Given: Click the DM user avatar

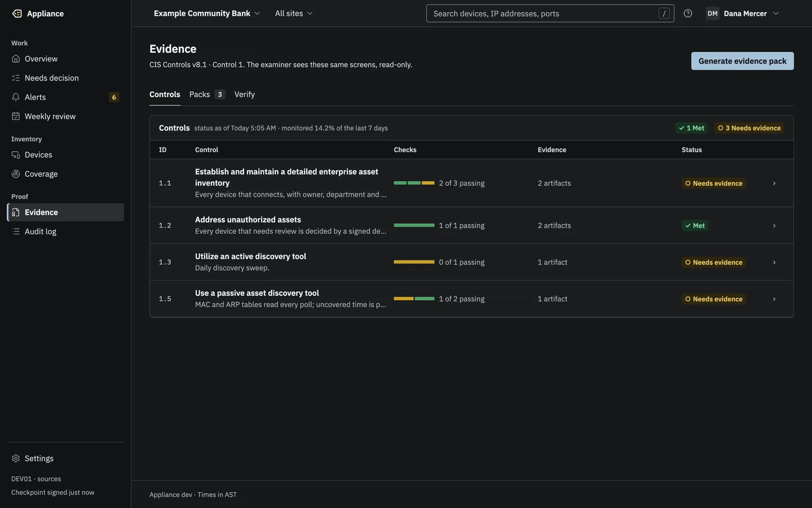Looking at the screenshot, I should click(x=712, y=14).
